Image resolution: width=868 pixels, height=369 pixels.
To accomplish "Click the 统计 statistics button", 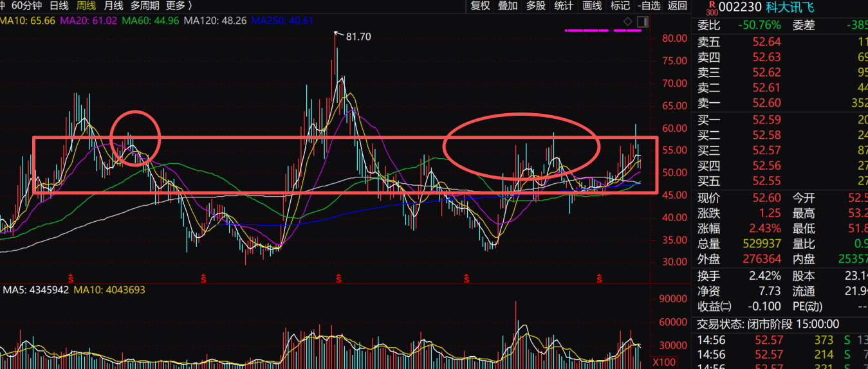I will click(564, 6).
